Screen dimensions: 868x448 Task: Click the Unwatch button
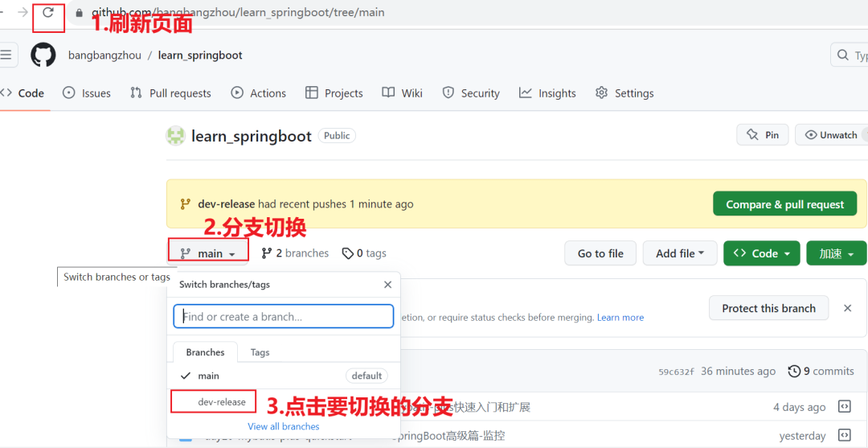[x=832, y=135]
